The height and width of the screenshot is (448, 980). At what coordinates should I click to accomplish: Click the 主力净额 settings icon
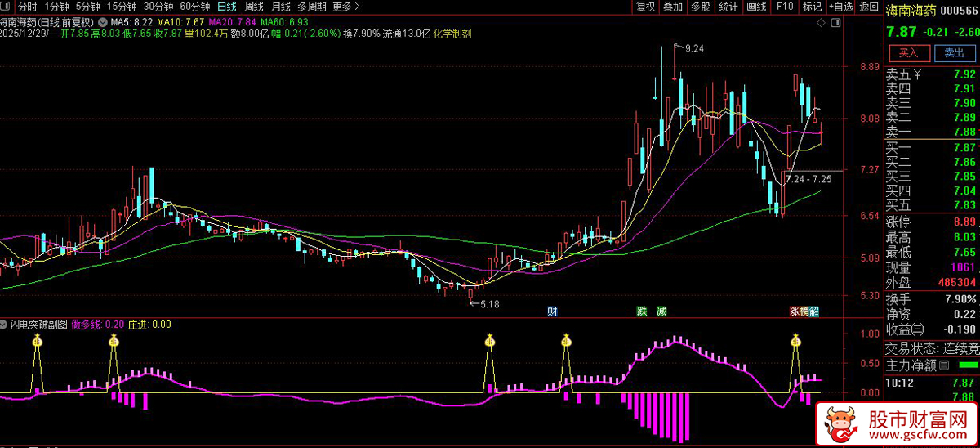(x=944, y=365)
